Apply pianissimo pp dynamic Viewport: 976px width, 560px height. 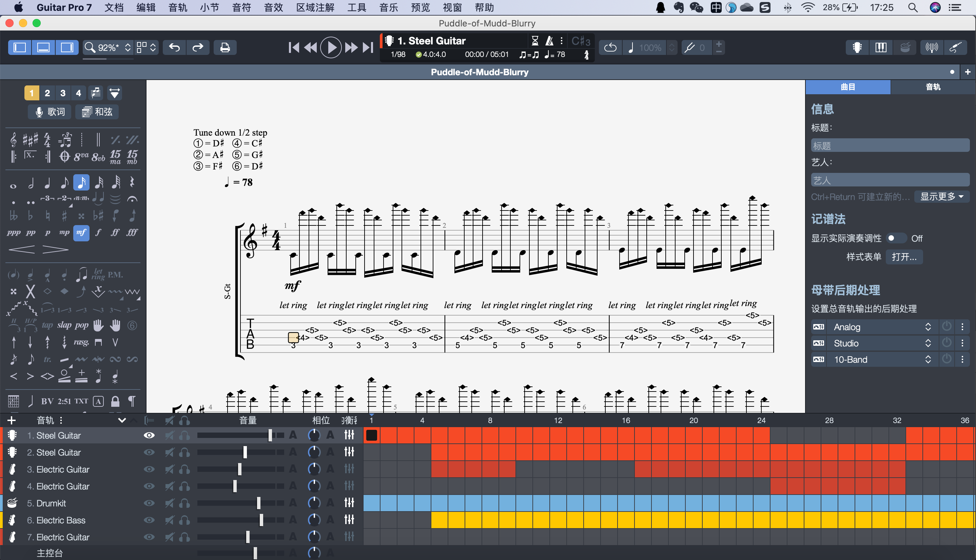tap(31, 233)
